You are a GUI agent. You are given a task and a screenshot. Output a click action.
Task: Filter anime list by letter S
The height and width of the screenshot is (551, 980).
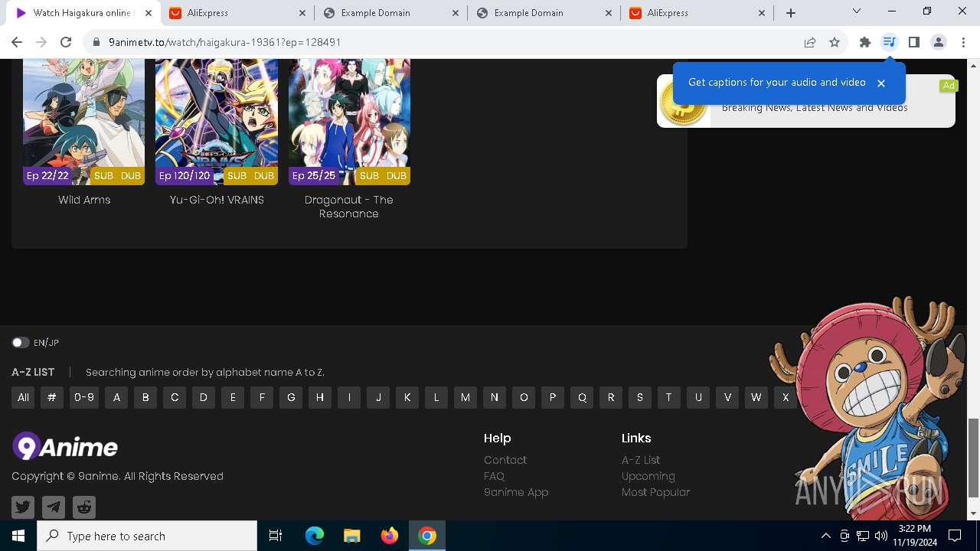[x=640, y=397]
